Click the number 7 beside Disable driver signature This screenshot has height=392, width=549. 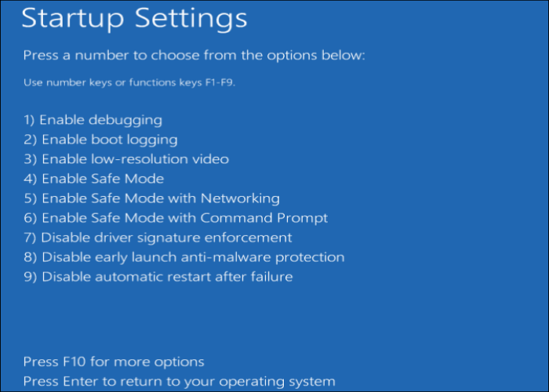coord(28,238)
